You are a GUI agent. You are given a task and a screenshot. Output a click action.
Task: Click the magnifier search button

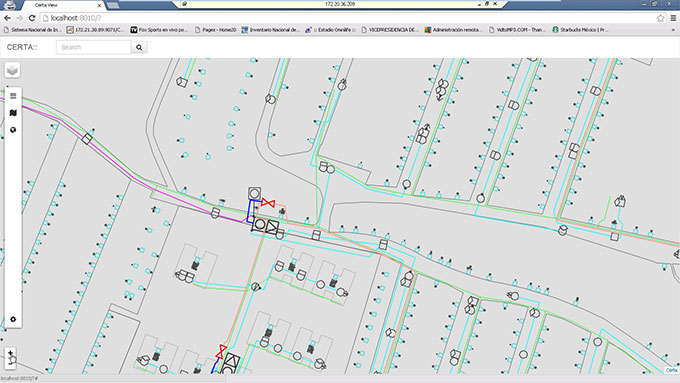[139, 47]
